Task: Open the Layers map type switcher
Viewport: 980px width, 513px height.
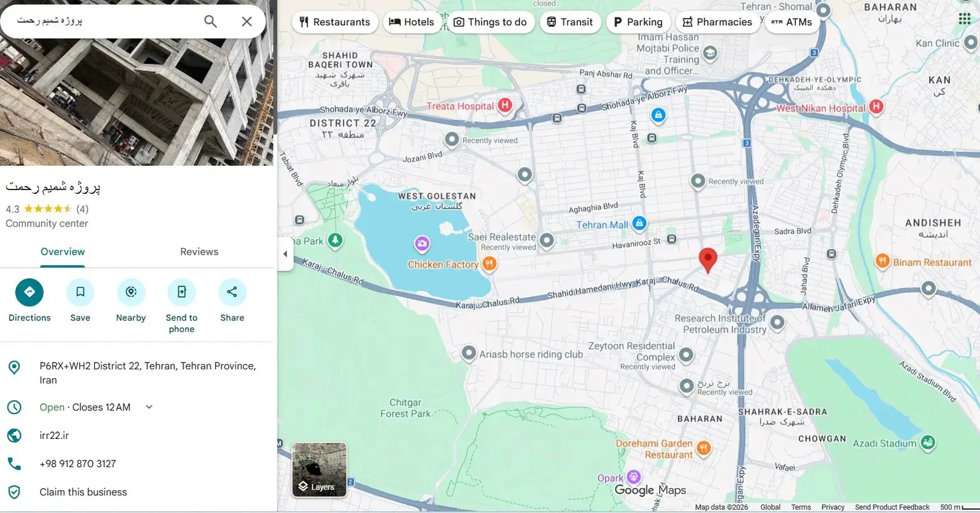Action: [x=320, y=470]
